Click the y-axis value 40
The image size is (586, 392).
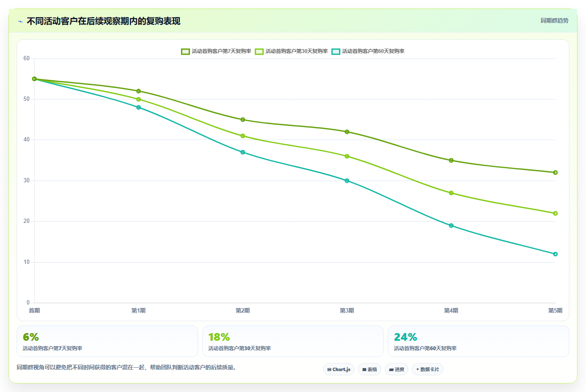click(x=26, y=140)
